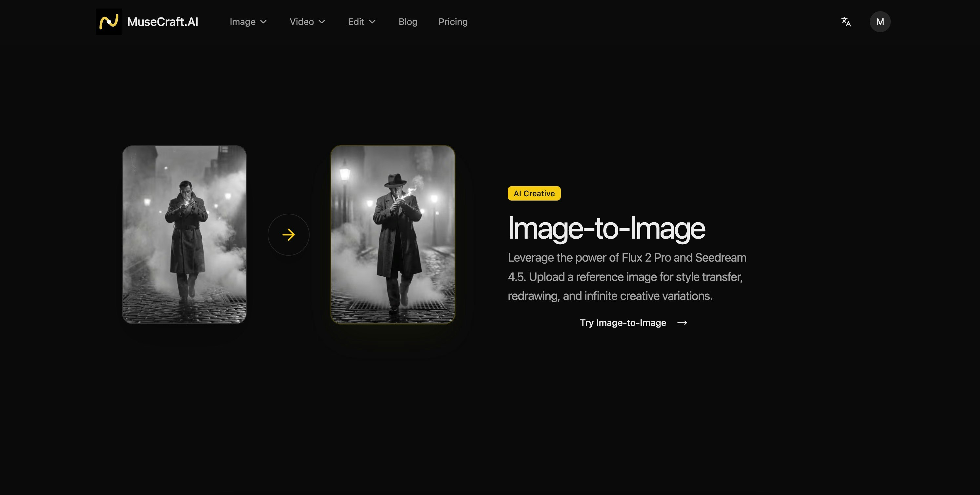Open the language translation icon
980x495 pixels.
point(846,22)
